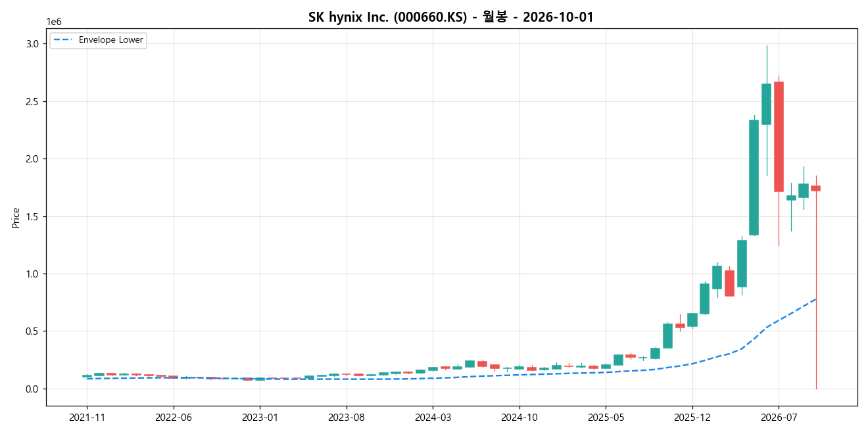Click the Price y-axis label

16,217
